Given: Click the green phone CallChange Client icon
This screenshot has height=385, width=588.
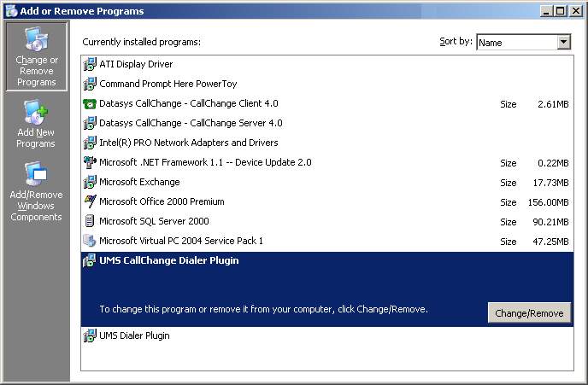Looking at the screenshot, I should coord(90,103).
